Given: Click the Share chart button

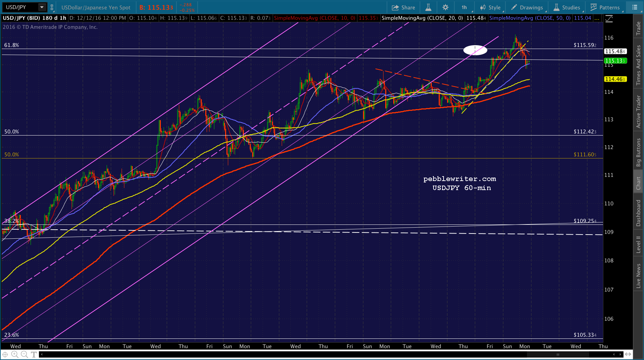Looking at the screenshot, I should click(x=403, y=7).
